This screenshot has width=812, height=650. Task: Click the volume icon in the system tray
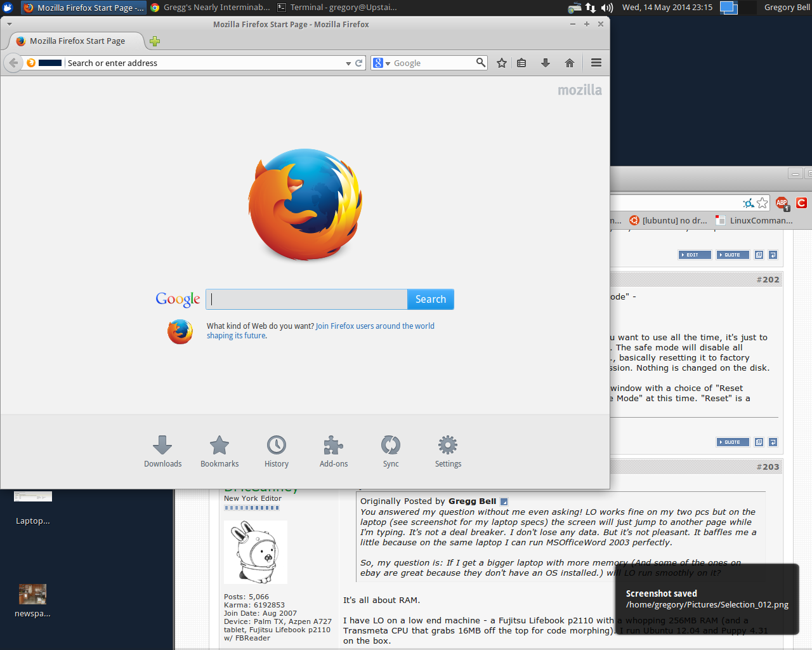click(607, 8)
